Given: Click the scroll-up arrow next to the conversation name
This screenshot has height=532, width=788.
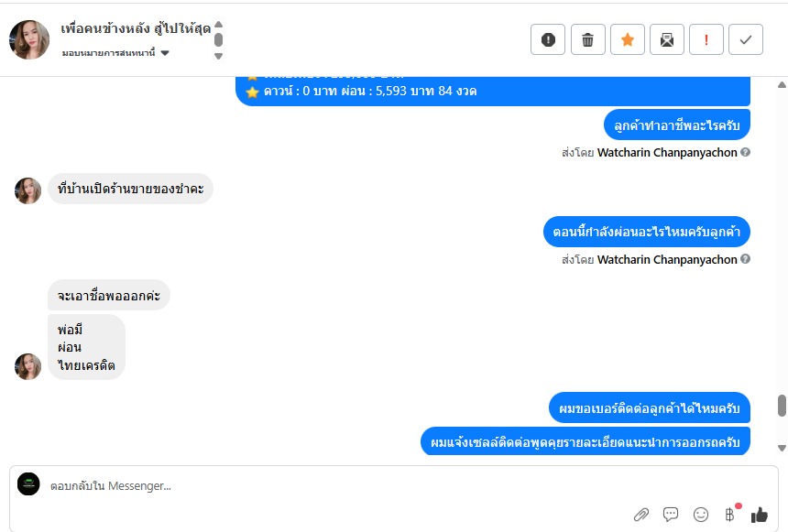Looking at the screenshot, I should click(218, 24).
